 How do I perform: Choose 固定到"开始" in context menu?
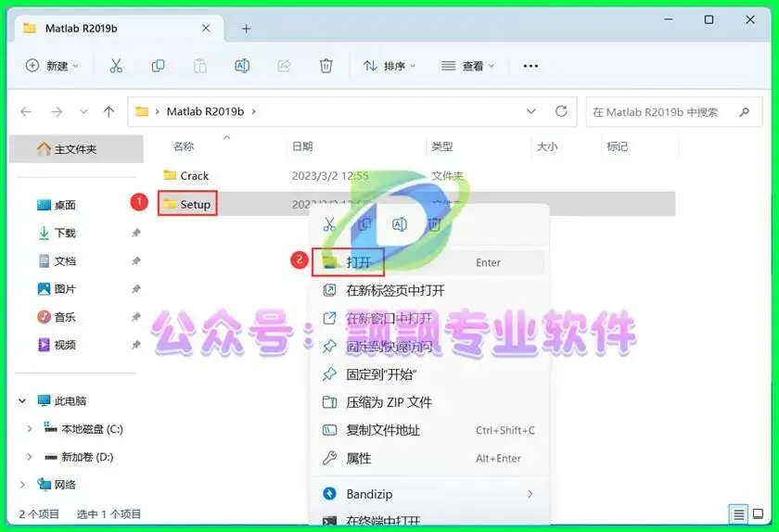(x=428, y=374)
